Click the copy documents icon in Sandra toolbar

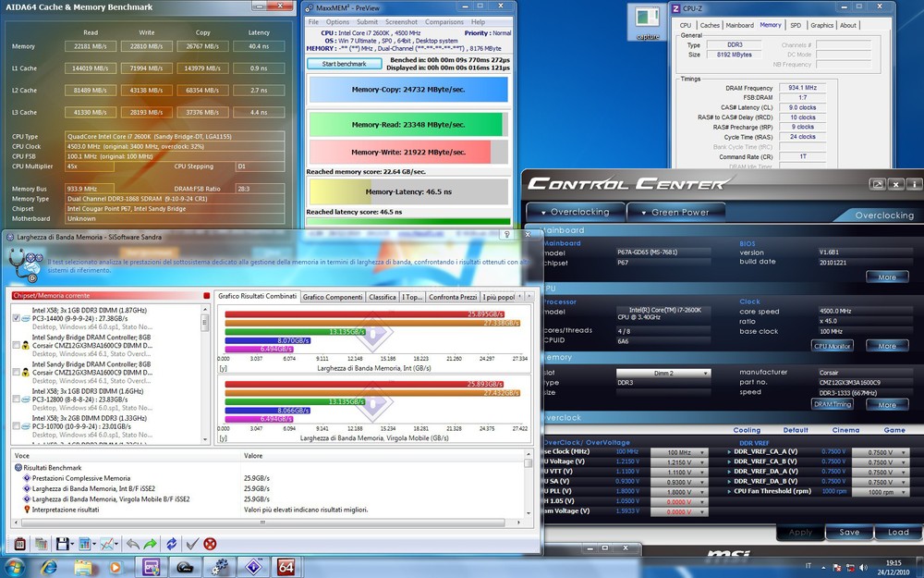point(41,544)
